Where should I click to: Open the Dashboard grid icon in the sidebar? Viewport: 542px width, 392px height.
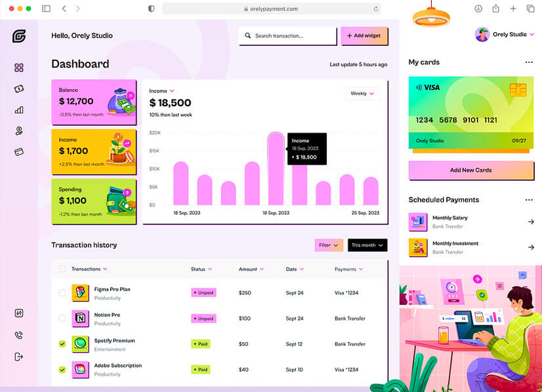18,68
